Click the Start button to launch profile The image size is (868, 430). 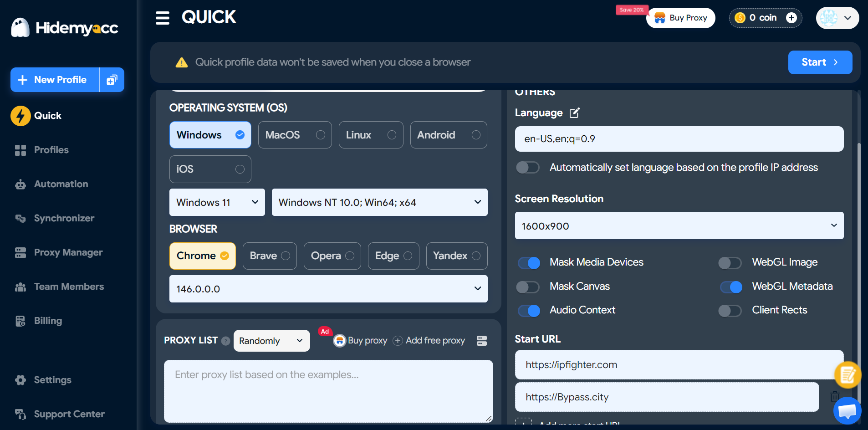[x=819, y=62]
